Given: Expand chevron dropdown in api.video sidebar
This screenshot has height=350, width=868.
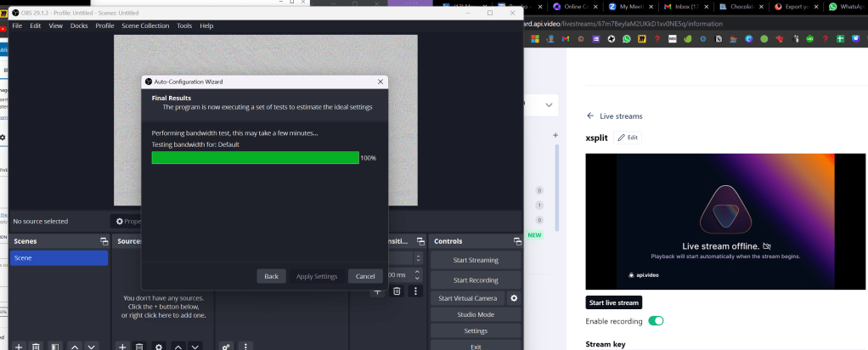Looking at the screenshot, I should [549, 104].
